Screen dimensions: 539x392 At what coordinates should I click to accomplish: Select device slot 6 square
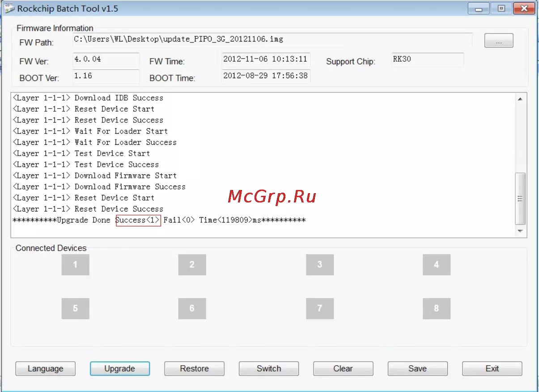[192, 308]
